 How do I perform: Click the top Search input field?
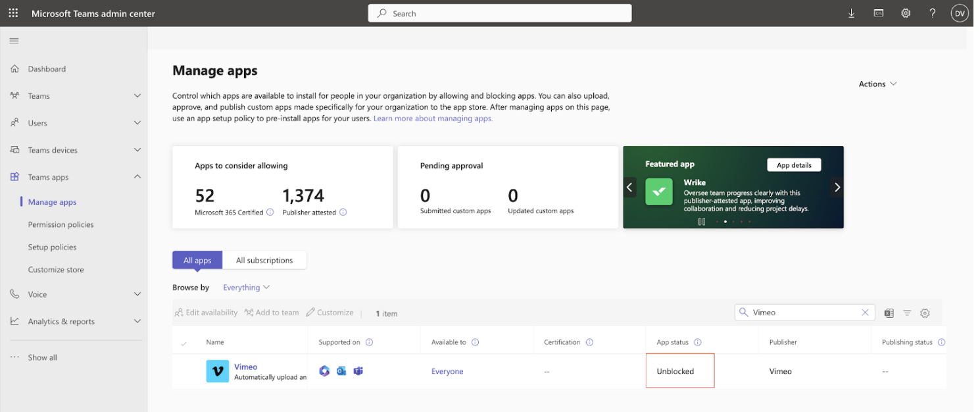pos(500,13)
